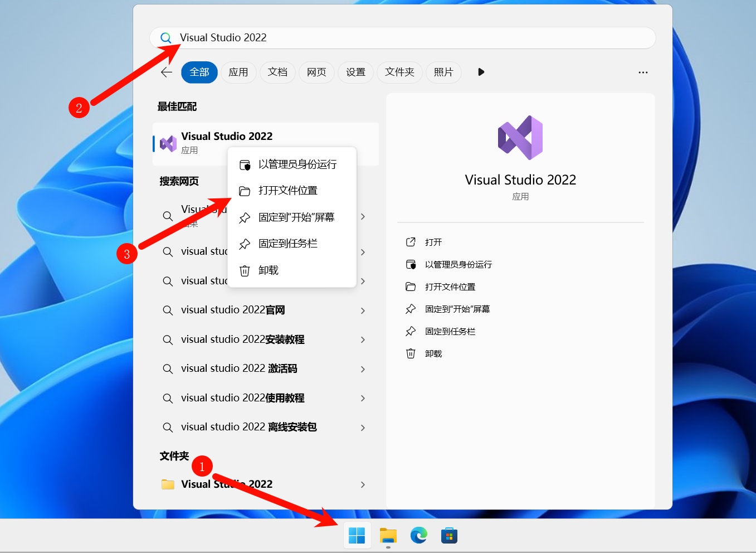Choose 固定到任务栏 in the context menu
Viewport: 756px width, 553px height.
click(292, 244)
